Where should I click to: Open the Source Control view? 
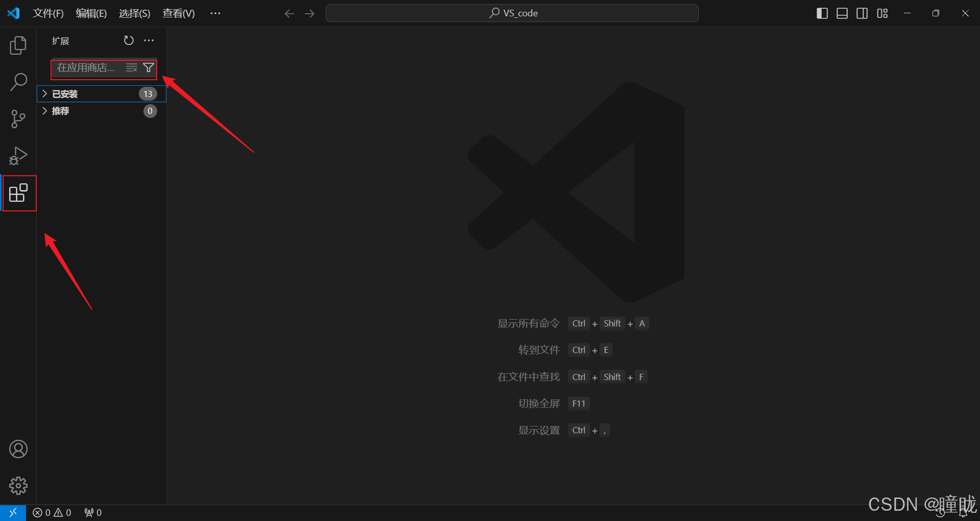click(18, 119)
